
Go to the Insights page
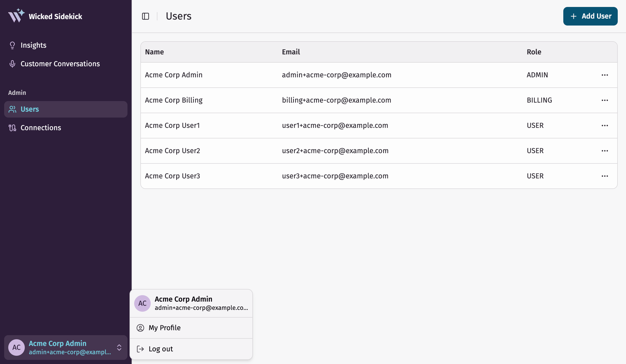(x=33, y=45)
